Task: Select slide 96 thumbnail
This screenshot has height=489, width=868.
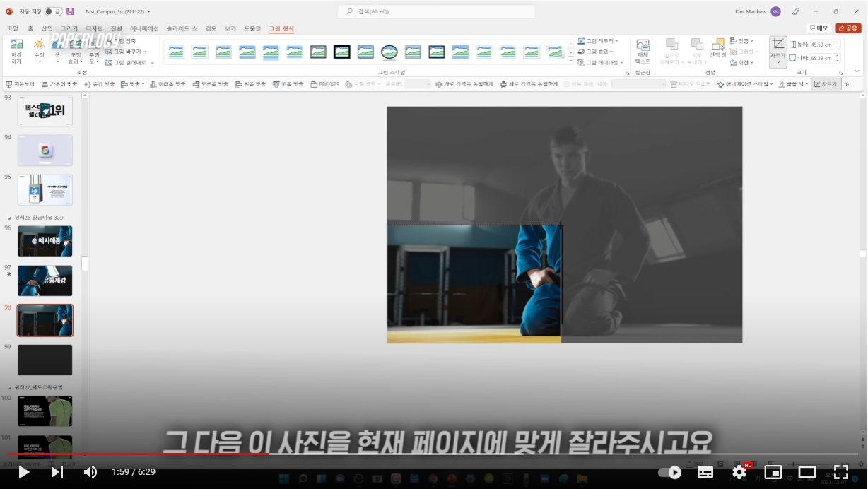Action: coord(45,241)
